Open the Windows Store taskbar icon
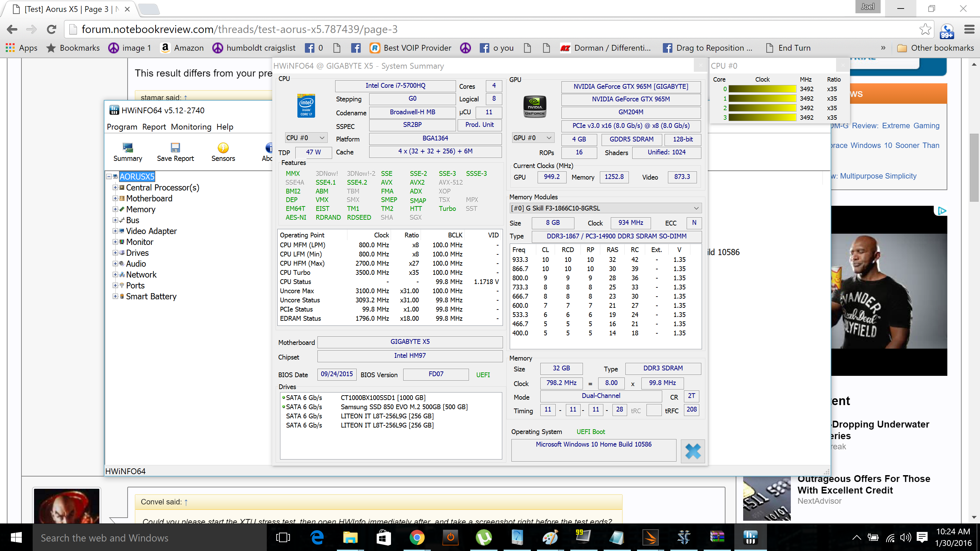 (383, 537)
